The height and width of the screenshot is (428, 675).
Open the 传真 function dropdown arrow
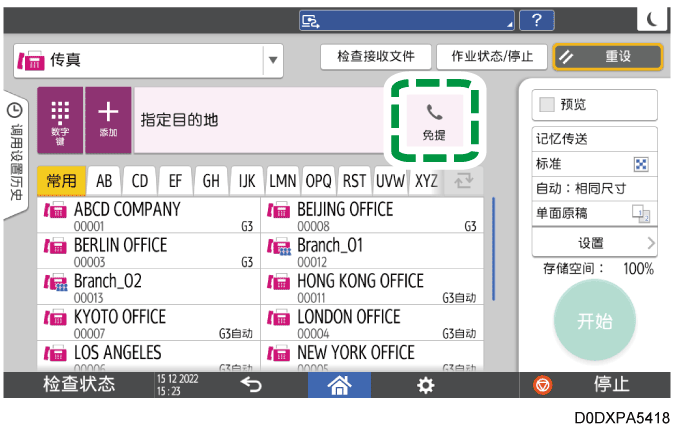click(x=273, y=60)
